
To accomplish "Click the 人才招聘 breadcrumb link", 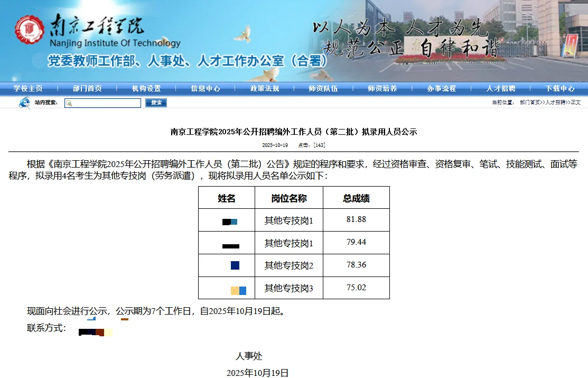I will coord(557,103).
